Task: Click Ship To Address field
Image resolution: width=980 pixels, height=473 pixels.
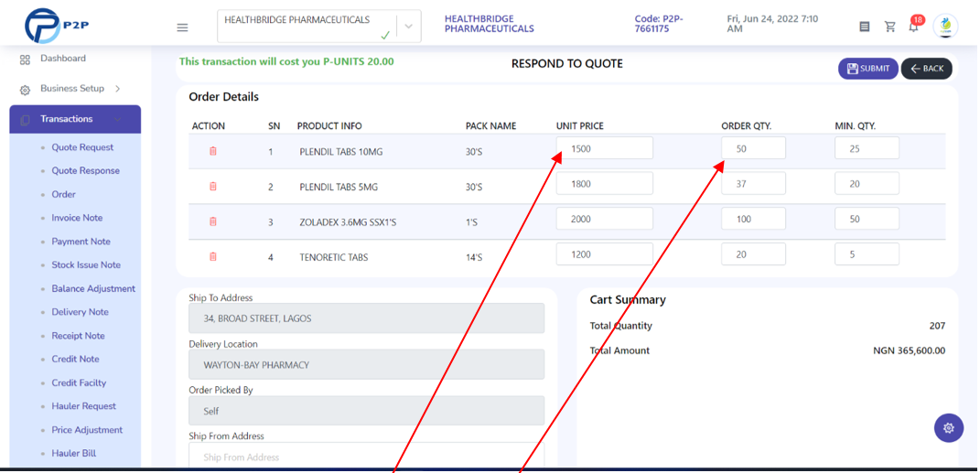Action: (366, 318)
